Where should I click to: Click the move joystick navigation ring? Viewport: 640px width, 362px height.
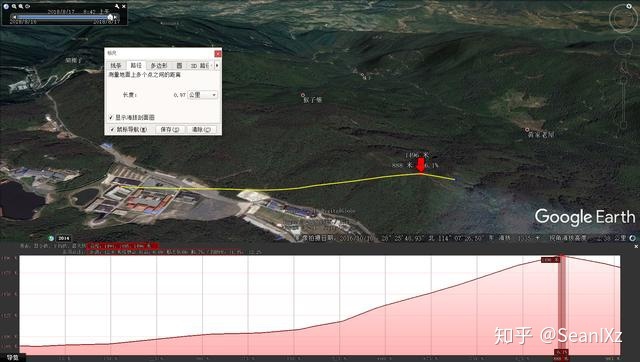tap(624, 46)
